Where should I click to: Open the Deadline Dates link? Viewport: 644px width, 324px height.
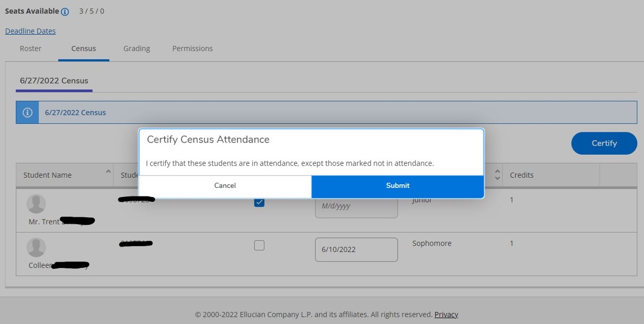[x=30, y=31]
